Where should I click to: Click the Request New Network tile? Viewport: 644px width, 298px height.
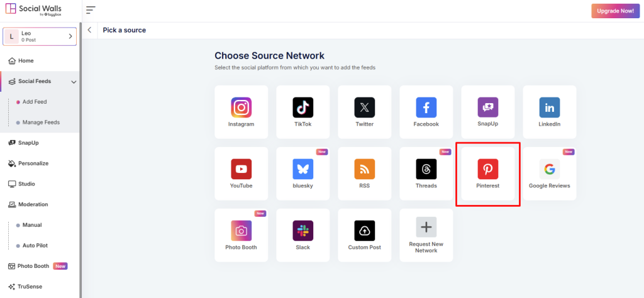426,235
